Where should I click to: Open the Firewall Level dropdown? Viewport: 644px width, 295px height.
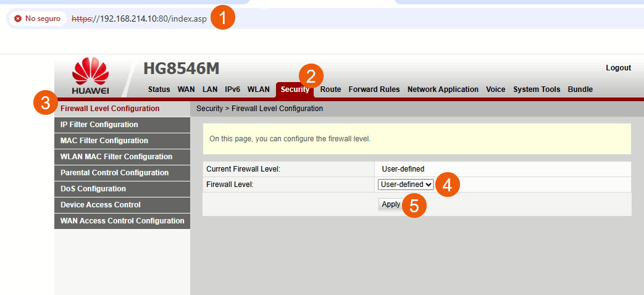[405, 185]
